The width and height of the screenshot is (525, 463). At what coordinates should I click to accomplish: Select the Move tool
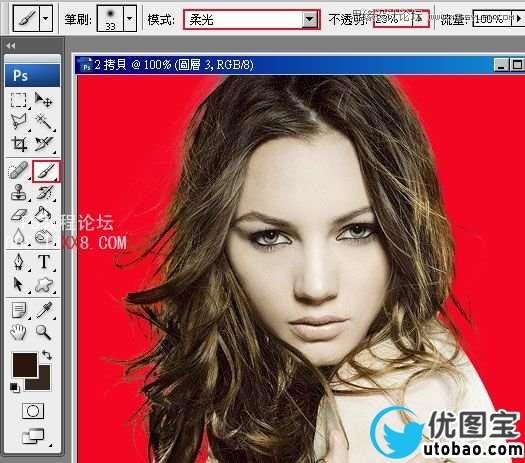pyautogui.click(x=44, y=100)
